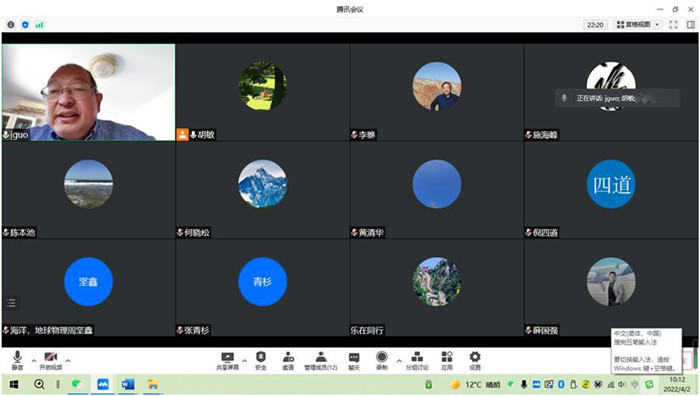Expand the arrow next to the microphone button
Image resolution: width=700 pixels, height=396 pixels.
(34, 360)
